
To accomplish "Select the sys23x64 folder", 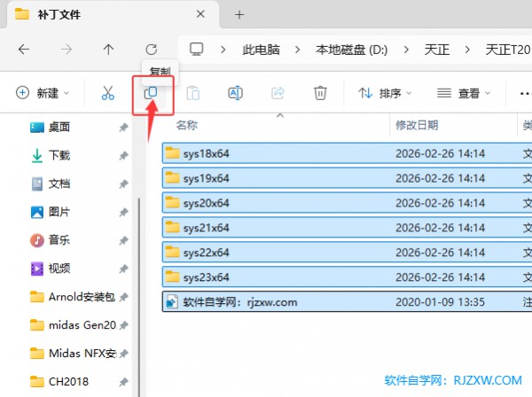I will click(347, 277).
